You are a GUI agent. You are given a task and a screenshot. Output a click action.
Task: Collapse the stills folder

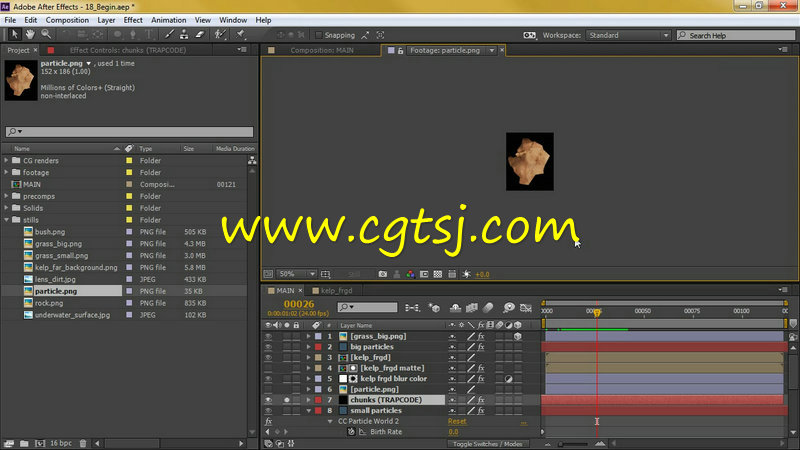pos(7,220)
